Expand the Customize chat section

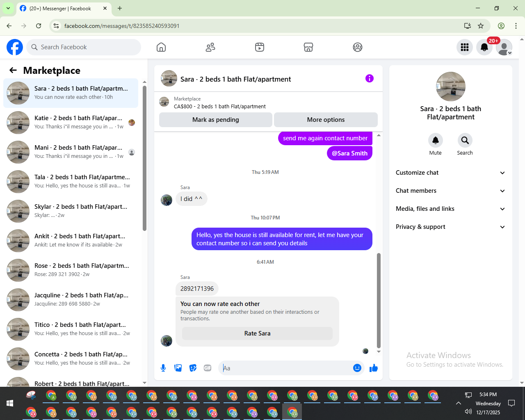(450, 173)
